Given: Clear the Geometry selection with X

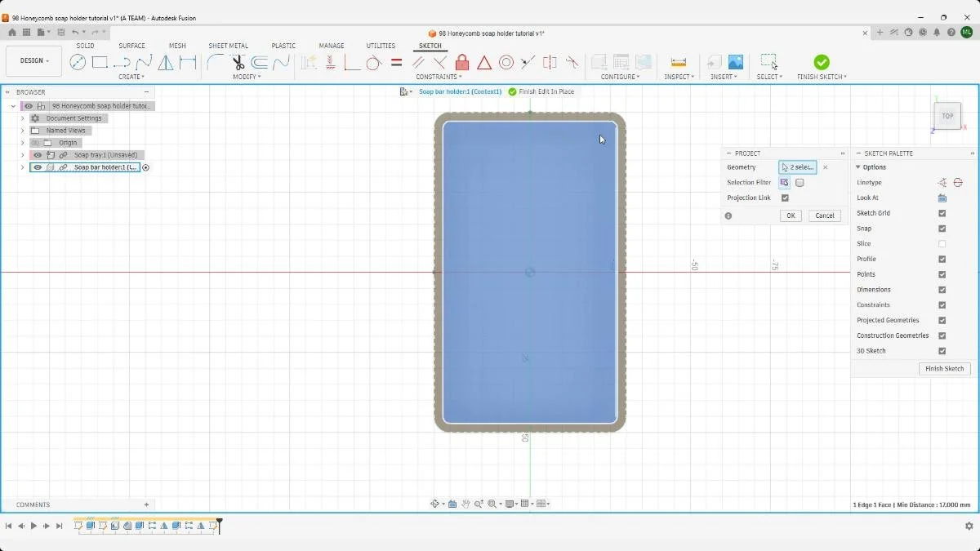Looking at the screenshot, I should (825, 167).
